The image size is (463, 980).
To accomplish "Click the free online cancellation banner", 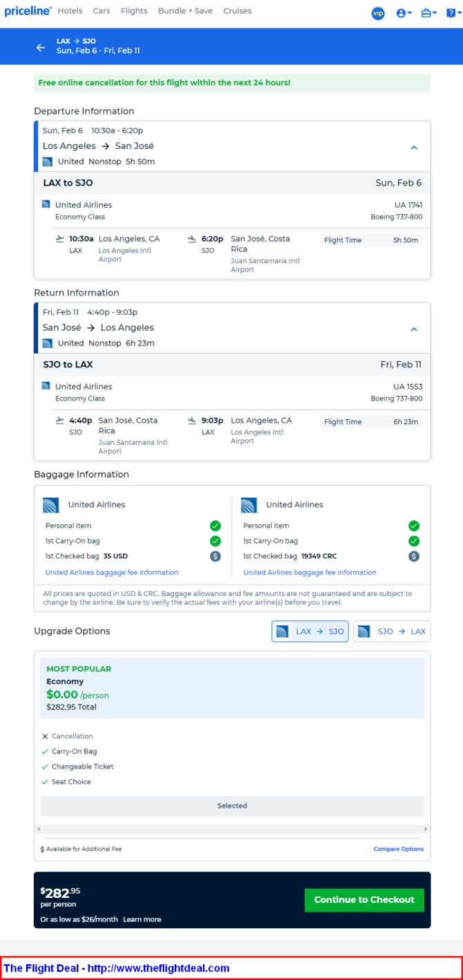I will [232, 83].
